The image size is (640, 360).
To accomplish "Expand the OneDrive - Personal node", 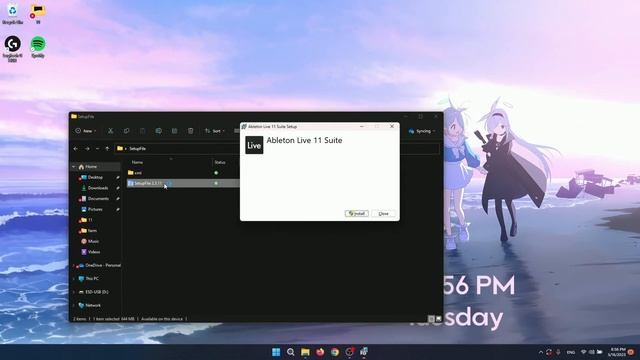I will click(74, 265).
